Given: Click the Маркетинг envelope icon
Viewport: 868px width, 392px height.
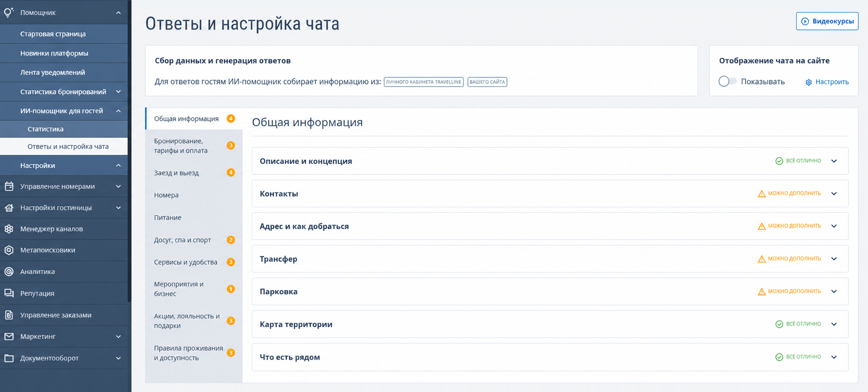Looking at the screenshot, I should tap(9, 336).
